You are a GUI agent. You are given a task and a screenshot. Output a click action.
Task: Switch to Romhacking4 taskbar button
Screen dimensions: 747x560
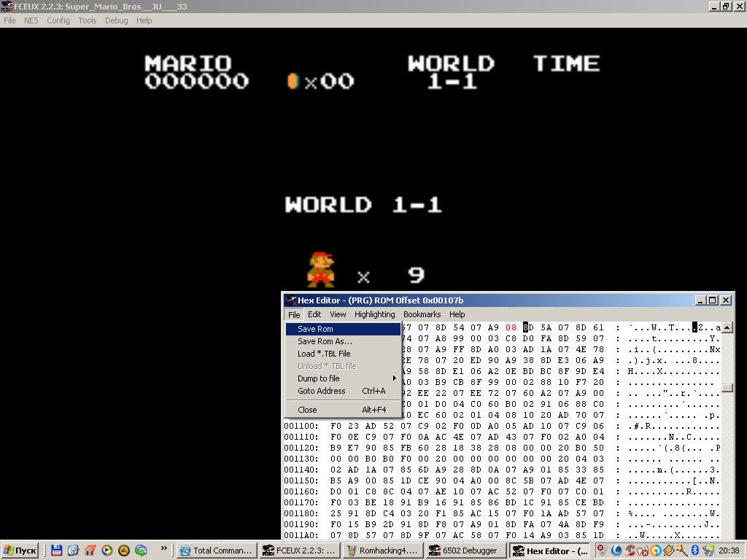click(383, 551)
